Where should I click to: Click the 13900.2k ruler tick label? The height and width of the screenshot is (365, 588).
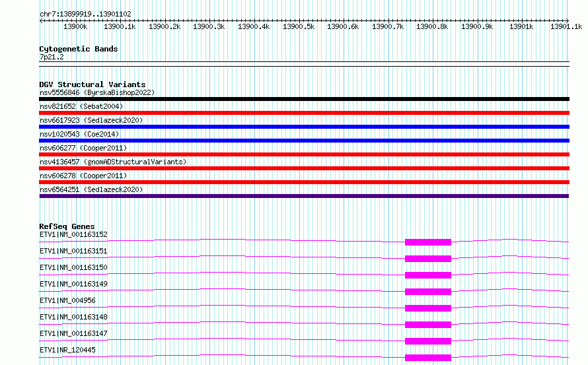165,26
